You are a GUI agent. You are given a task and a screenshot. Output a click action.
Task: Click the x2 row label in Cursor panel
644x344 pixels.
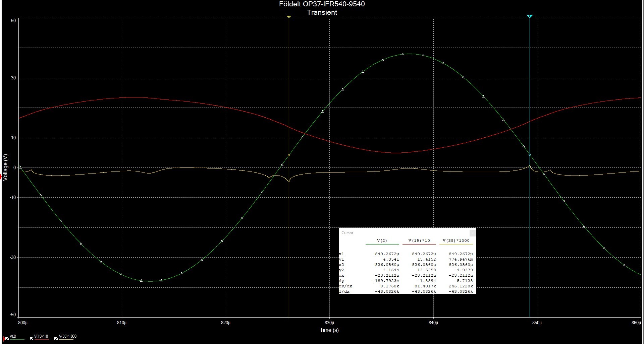[341, 265]
